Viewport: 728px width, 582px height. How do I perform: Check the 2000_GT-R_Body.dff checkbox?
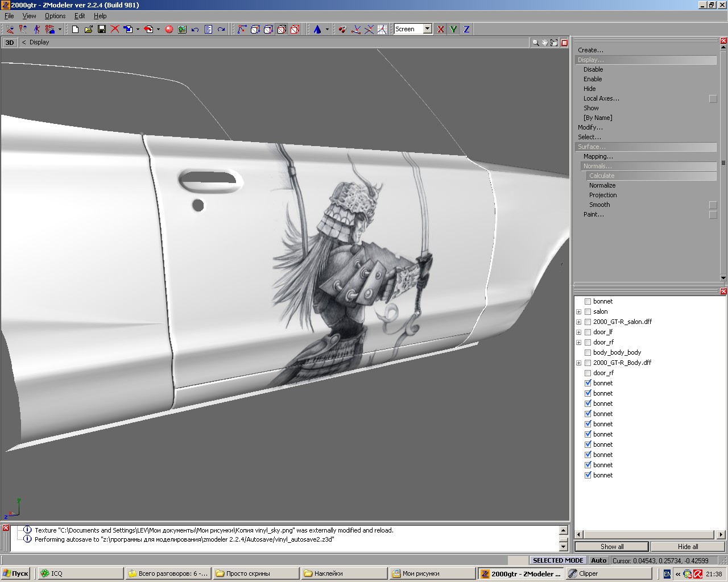point(588,363)
